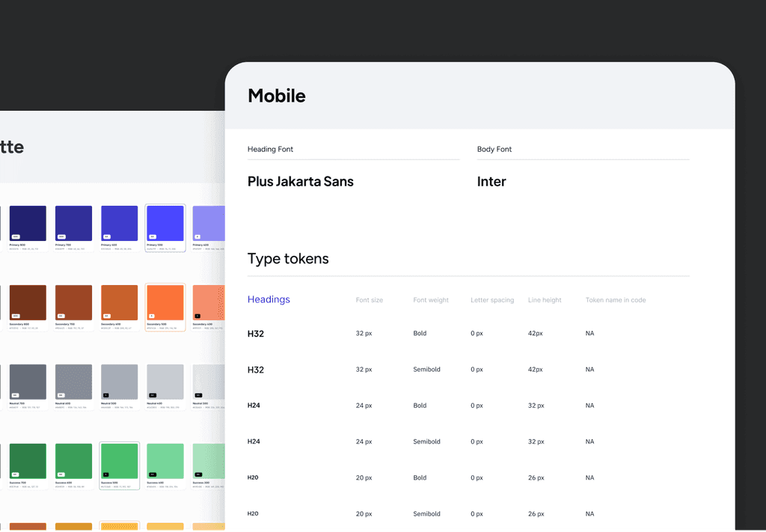Screen dimensions: 766x532
Task: Pick the Neutral 300 light gray swatch
Action: point(209,382)
